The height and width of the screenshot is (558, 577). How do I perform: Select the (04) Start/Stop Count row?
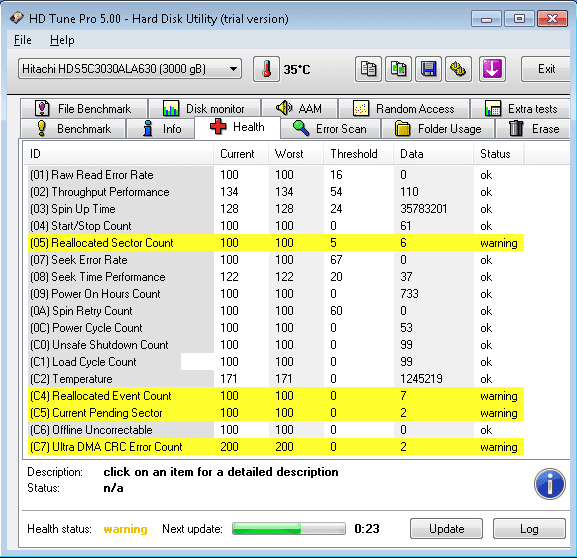click(x=276, y=226)
